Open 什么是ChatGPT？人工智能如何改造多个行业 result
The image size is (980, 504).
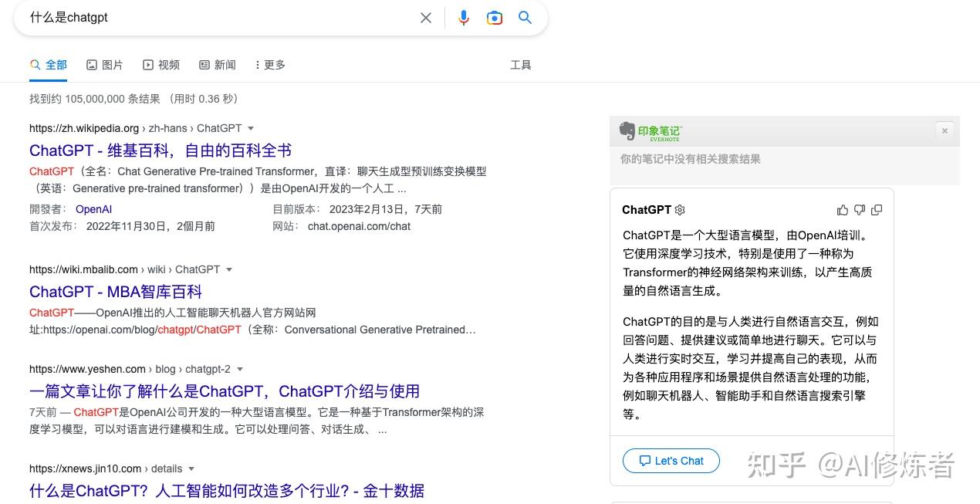click(x=227, y=491)
